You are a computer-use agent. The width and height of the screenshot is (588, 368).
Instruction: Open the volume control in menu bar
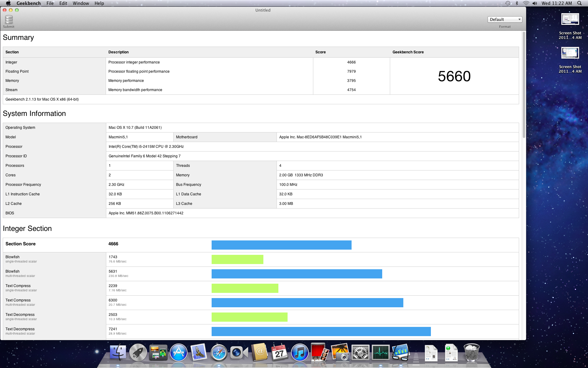[535, 3]
